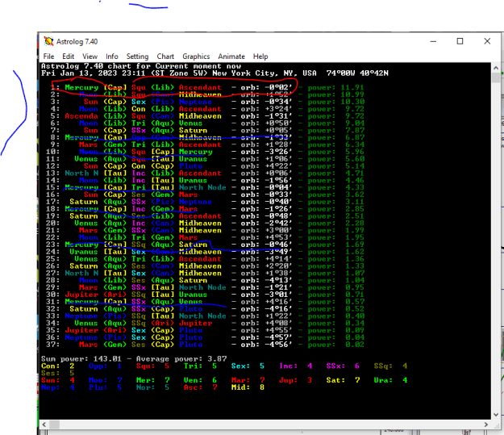The image size is (504, 435).
Task: Click 'Jupiter' in row 34 Venus SSq Jupiter
Action: [x=195, y=323]
